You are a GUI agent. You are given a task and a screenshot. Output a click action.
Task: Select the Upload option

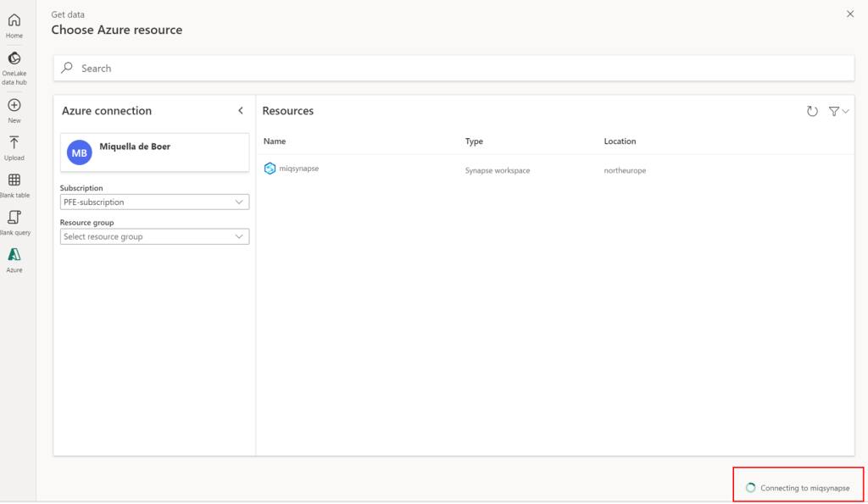pos(14,148)
